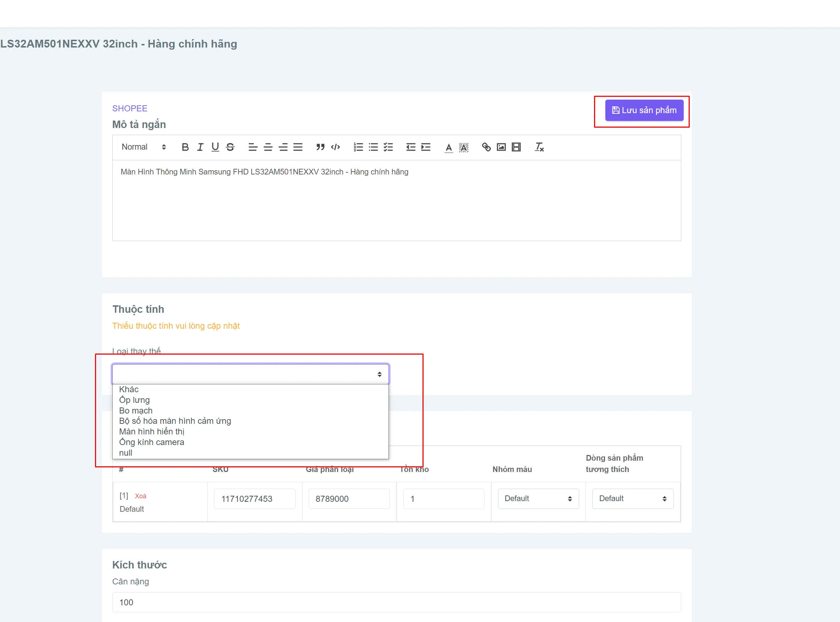Apply bold formatting in editor toolbar
The width and height of the screenshot is (840, 622).
tap(185, 147)
